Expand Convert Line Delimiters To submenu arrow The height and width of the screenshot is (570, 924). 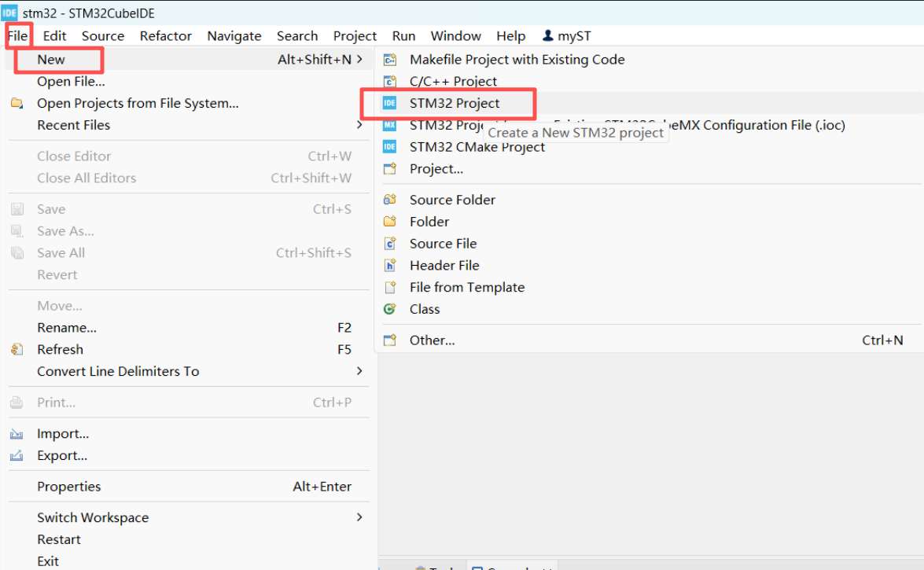[359, 371]
